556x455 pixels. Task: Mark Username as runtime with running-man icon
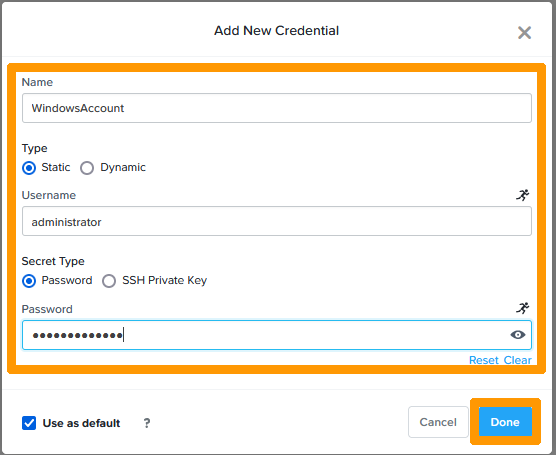[x=523, y=195]
